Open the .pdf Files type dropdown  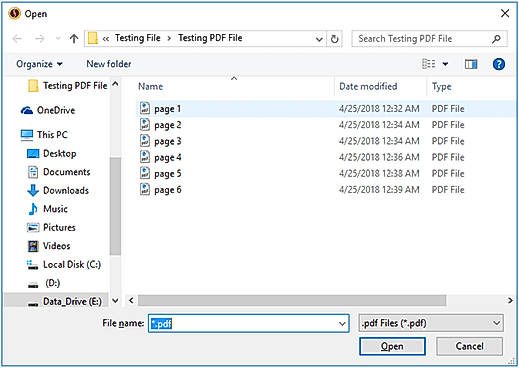click(431, 323)
